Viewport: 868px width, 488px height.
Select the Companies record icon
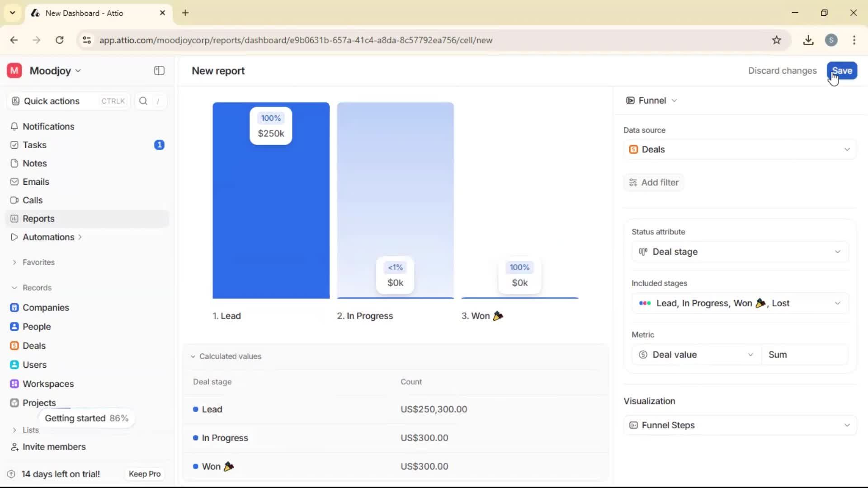click(x=15, y=308)
